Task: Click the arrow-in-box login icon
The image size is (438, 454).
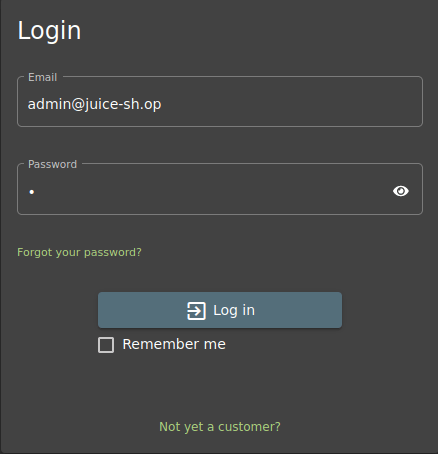Action: [x=196, y=311]
